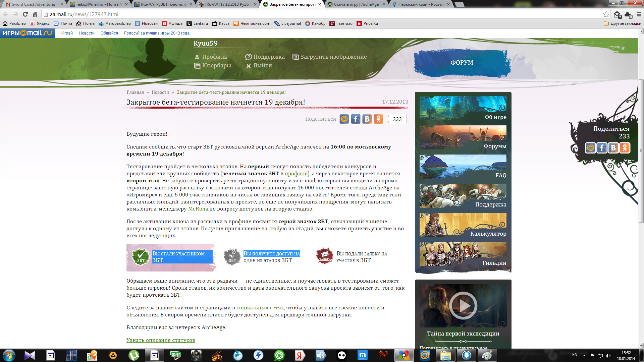
Task: Click share counter 233 box
Action: tap(397, 119)
